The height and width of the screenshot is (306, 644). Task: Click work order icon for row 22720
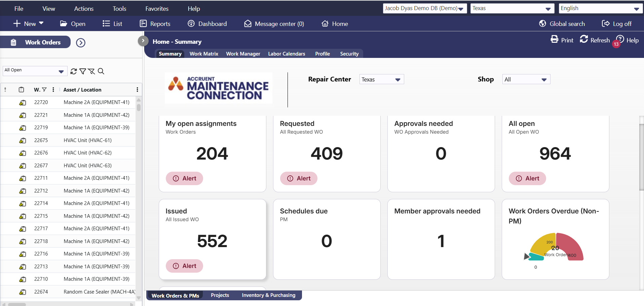[23, 103]
